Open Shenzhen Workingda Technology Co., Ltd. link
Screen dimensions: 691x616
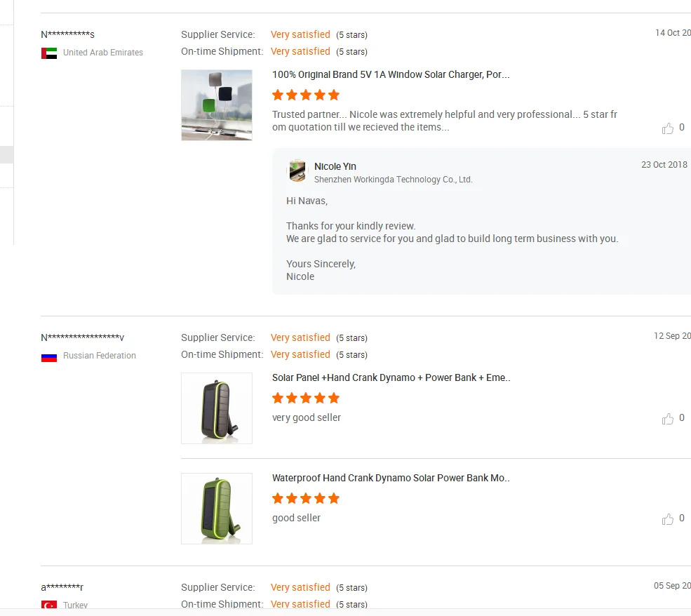pyautogui.click(x=393, y=180)
